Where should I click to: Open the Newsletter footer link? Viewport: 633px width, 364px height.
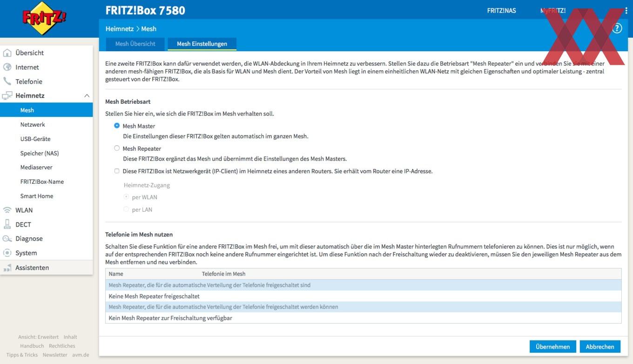(55, 355)
